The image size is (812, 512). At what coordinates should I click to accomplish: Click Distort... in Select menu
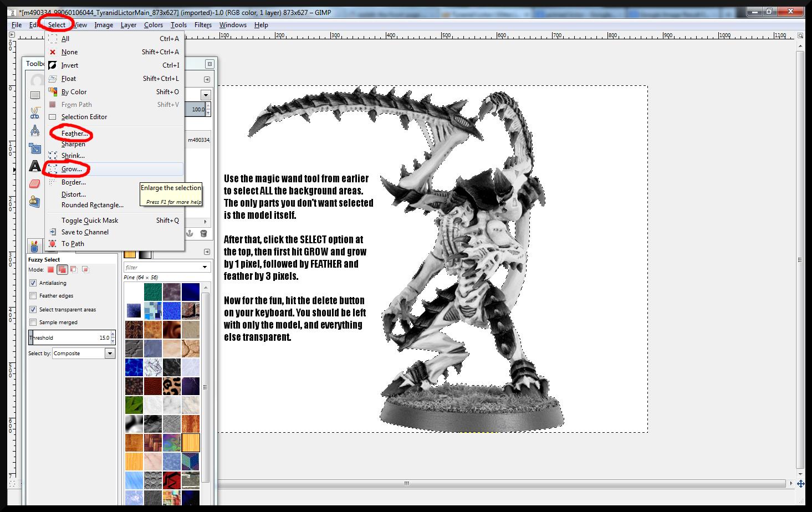114,194
